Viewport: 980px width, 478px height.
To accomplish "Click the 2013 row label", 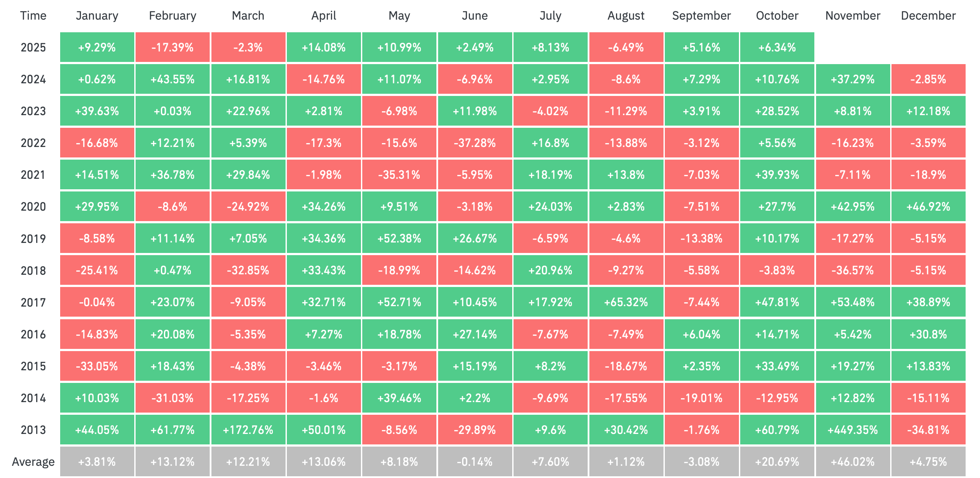I will point(33,430).
